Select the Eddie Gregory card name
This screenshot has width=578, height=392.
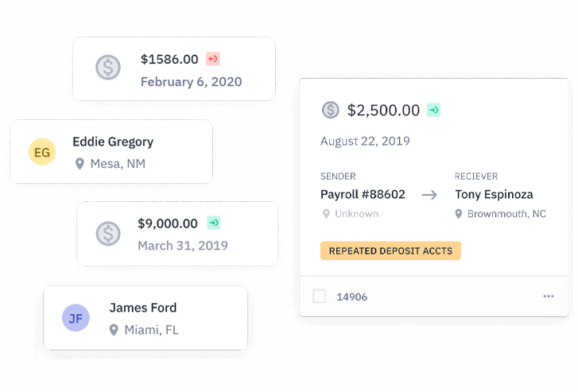(113, 142)
